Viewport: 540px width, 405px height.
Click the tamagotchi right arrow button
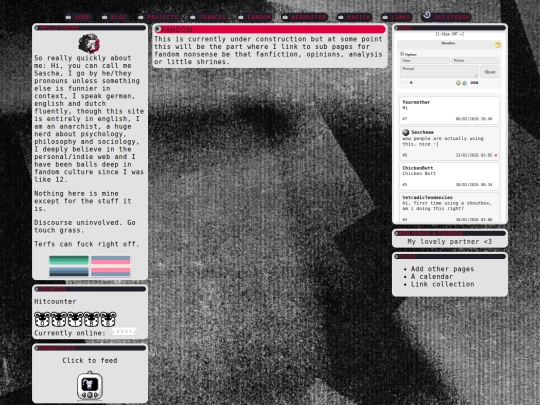(x=96, y=395)
